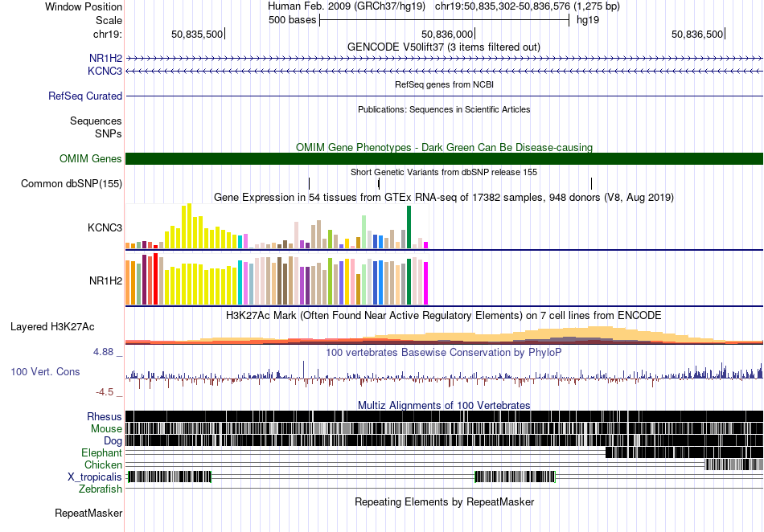Open the GTEx Gene Expression track title

[x=444, y=197]
